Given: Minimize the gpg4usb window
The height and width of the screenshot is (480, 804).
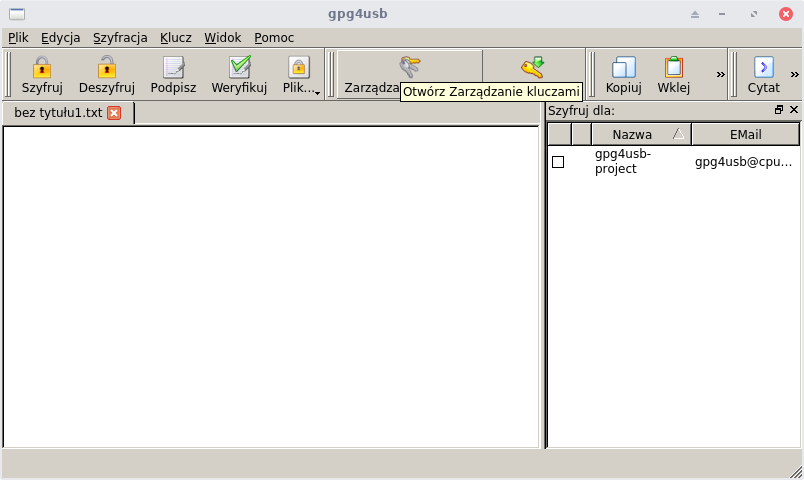Looking at the screenshot, I should coord(722,14).
